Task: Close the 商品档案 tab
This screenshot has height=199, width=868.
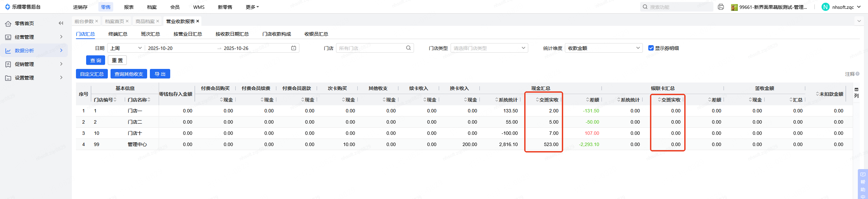Action: [158, 21]
